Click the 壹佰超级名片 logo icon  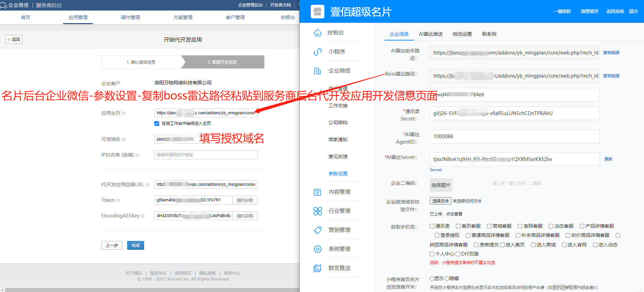317,12
